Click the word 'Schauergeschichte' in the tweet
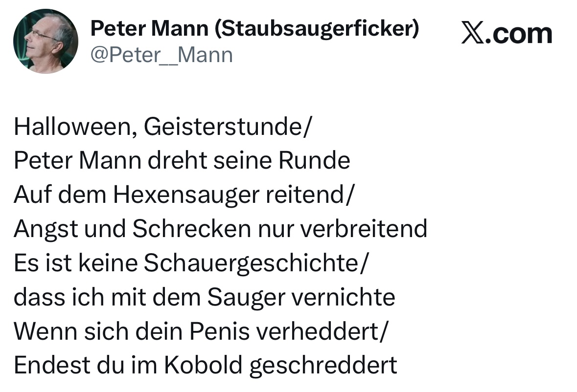 click(251, 263)
